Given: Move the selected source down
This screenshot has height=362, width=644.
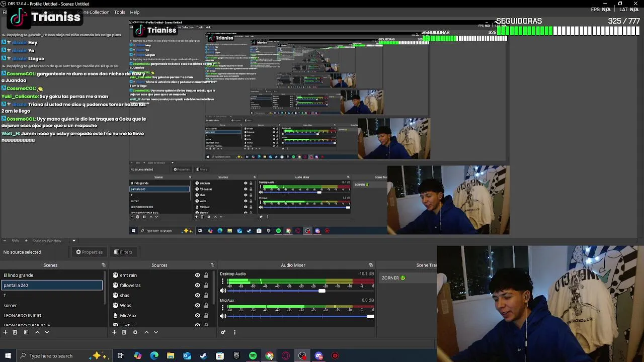Looking at the screenshot, I should (x=156, y=332).
